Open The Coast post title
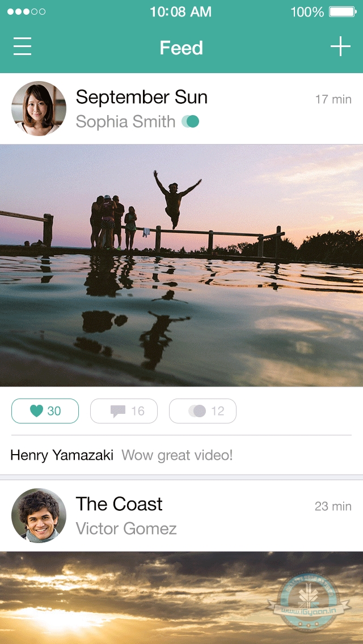The image size is (363, 644). (119, 504)
